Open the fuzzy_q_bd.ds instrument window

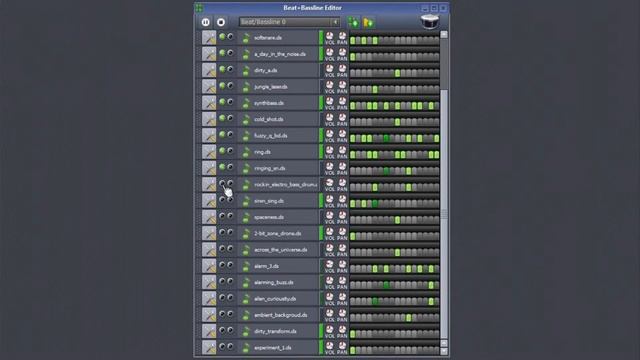pyautogui.click(x=278, y=136)
